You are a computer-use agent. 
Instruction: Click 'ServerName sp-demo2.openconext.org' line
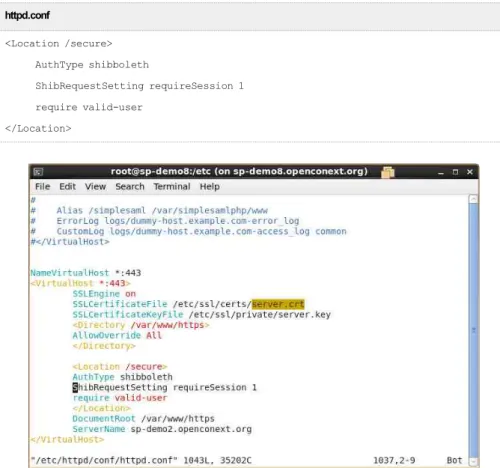point(162,429)
